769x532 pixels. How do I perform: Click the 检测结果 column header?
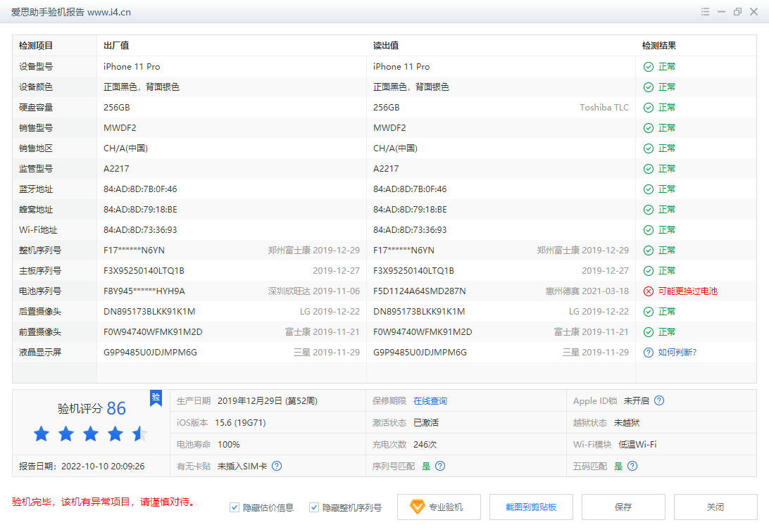659,46
